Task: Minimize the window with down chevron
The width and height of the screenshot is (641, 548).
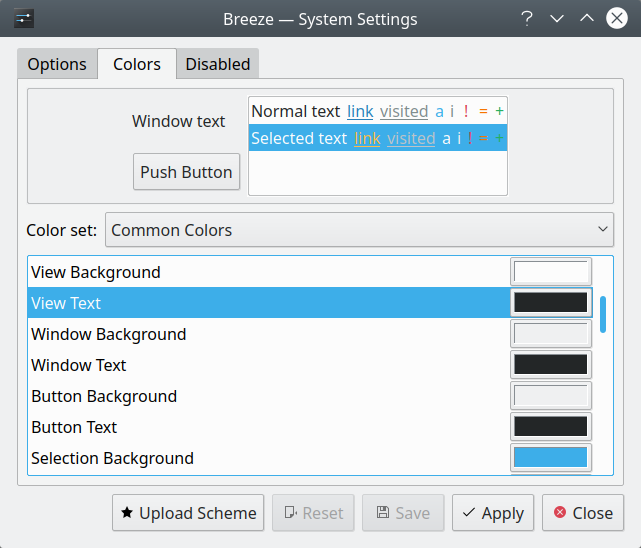Action: pos(557,19)
